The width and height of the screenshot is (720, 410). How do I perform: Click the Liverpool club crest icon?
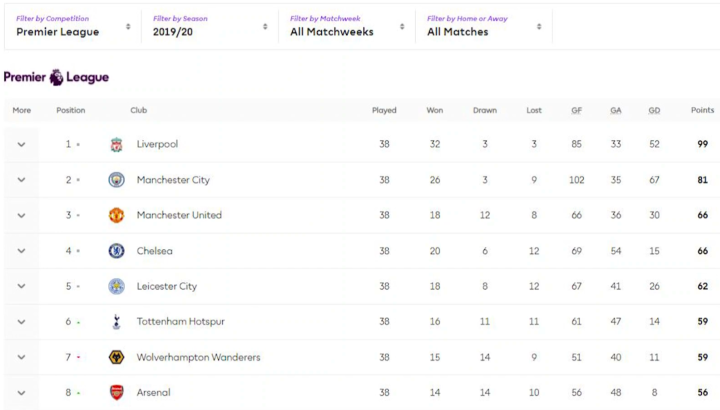pyautogui.click(x=117, y=144)
